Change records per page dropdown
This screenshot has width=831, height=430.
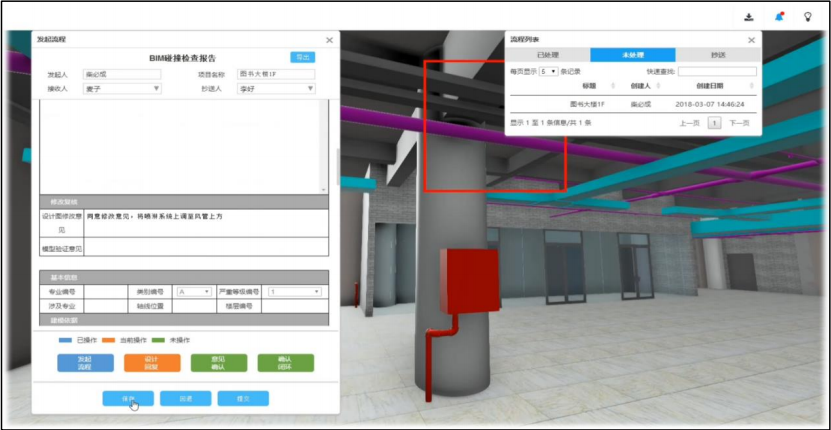coord(549,71)
